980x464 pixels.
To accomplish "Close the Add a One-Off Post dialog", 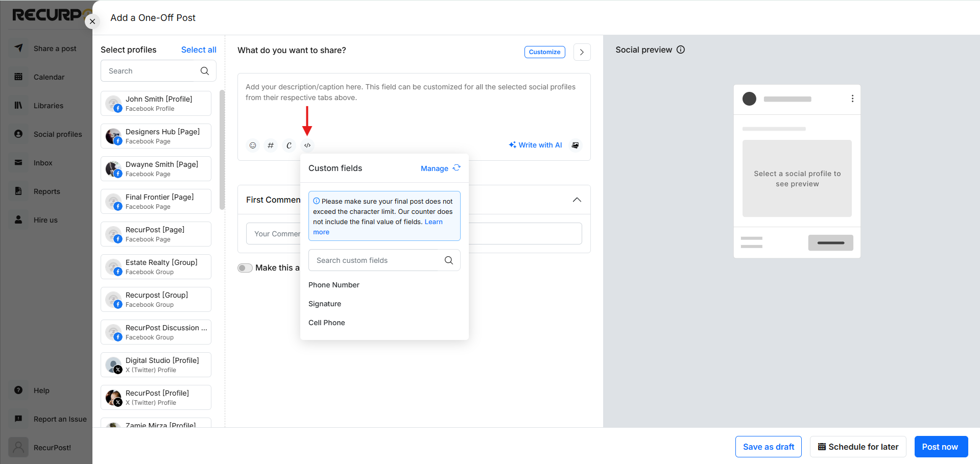I will (92, 21).
